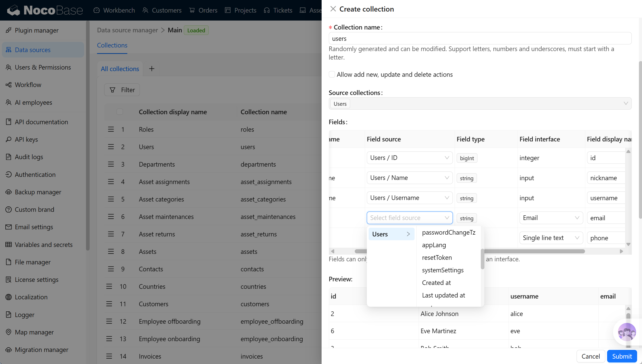Click the Tickets headset icon
The image size is (642, 364).
point(267,10)
